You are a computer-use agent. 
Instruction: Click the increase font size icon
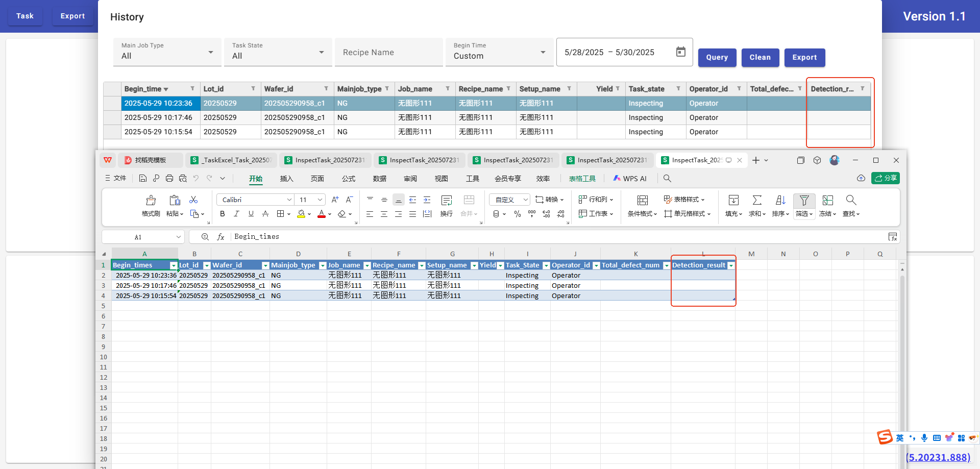[x=335, y=200]
